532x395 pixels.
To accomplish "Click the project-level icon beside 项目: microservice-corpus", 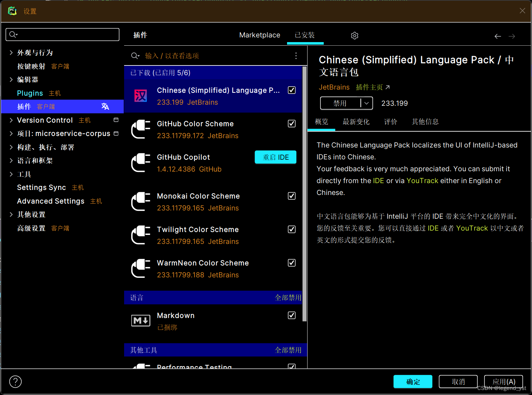I will (x=116, y=133).
